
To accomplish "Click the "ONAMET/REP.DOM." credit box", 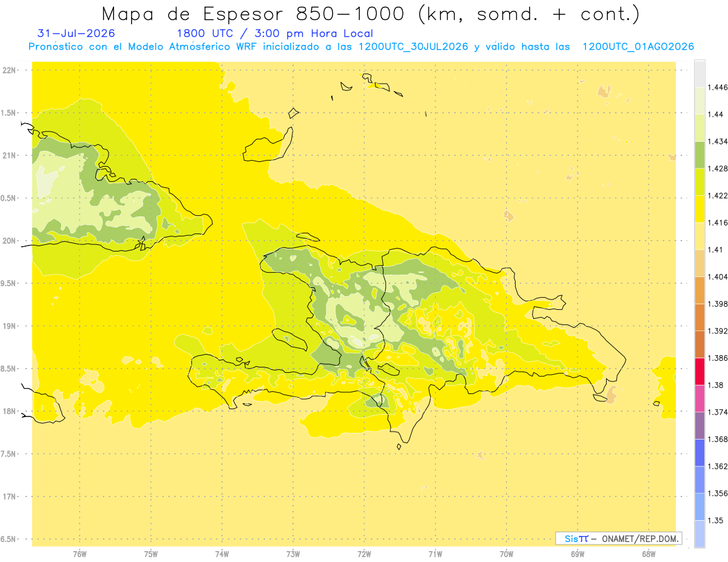I will 618,538.
